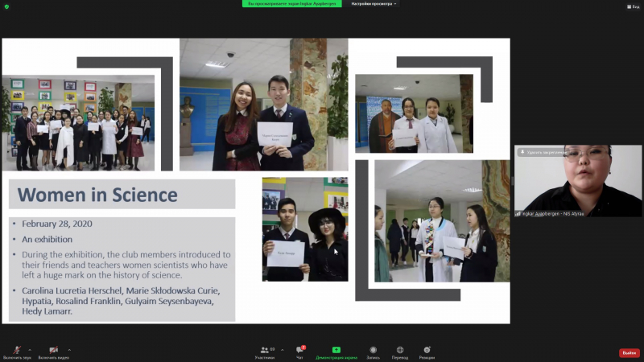This screenshot has width=644, height=362.
Task: Click the green Демонстрация экрана share icon
Action: [x=336, y=352]
